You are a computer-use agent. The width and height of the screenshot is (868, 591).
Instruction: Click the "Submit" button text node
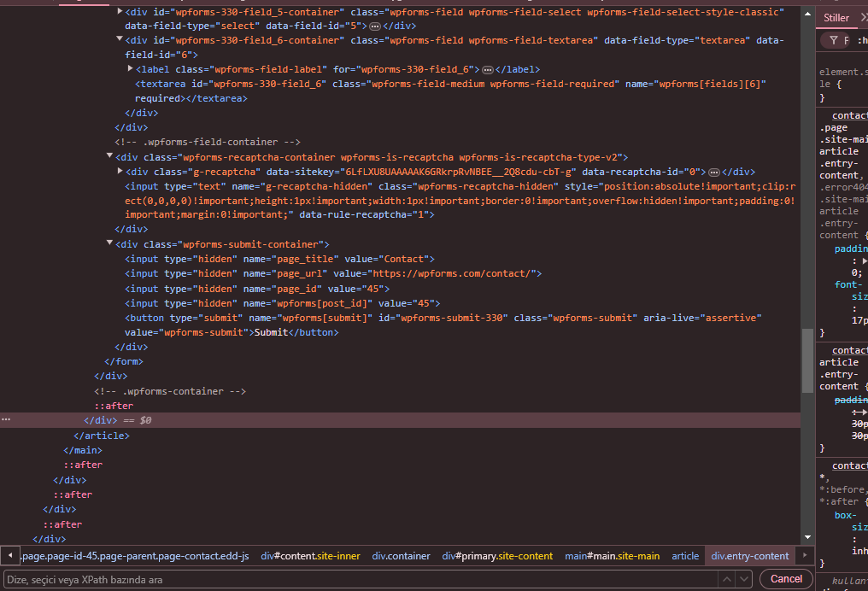[272, 332]
